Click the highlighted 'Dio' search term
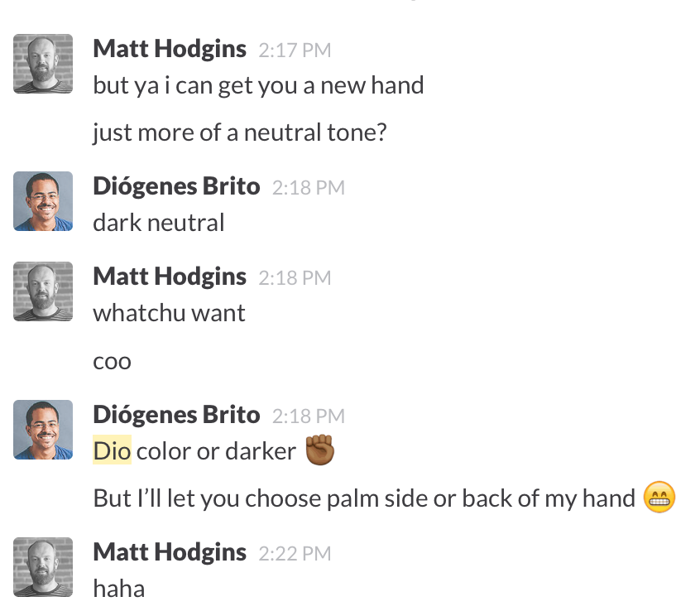This screenshot has width=700, height=616. point(112,450)
